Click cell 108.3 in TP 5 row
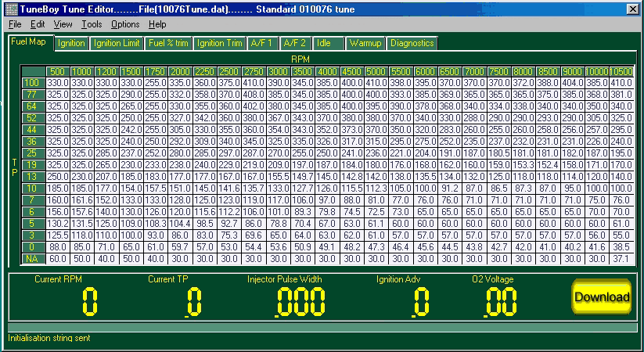Viewport: 644px width, 352px height. [156, 224]
